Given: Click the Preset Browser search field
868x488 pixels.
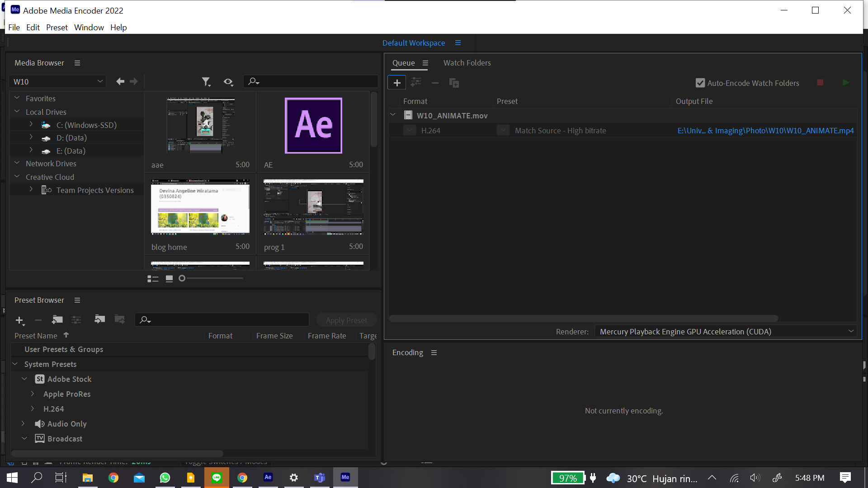Looking at the screenshot, I should tap(222, 319).
